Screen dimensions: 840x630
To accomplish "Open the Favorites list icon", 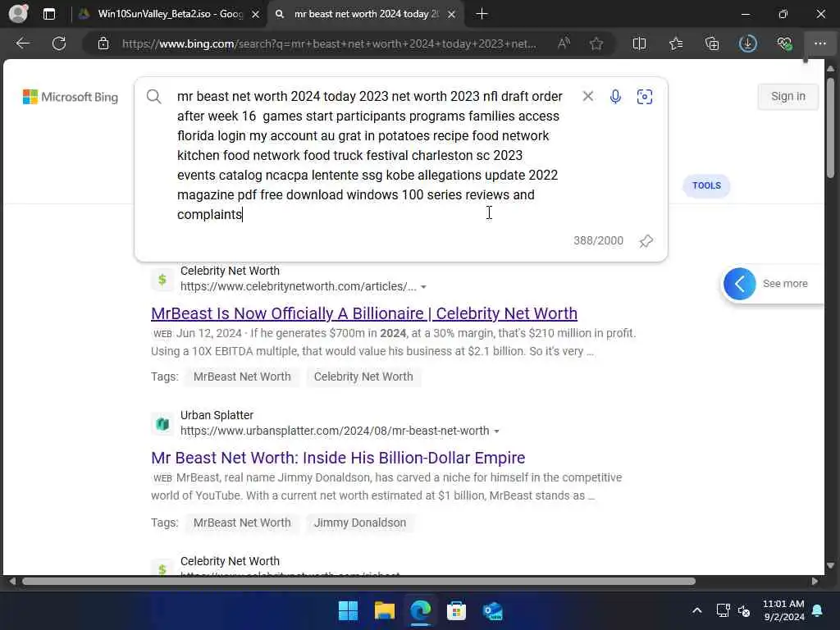I will click(x=676, y=43).
